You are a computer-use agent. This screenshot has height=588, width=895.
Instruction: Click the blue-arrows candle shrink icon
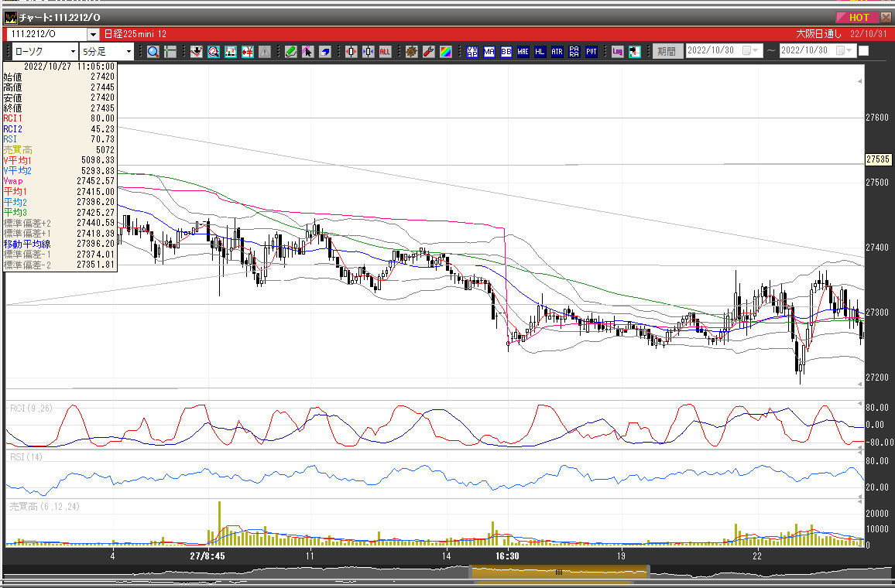(369, 51)
